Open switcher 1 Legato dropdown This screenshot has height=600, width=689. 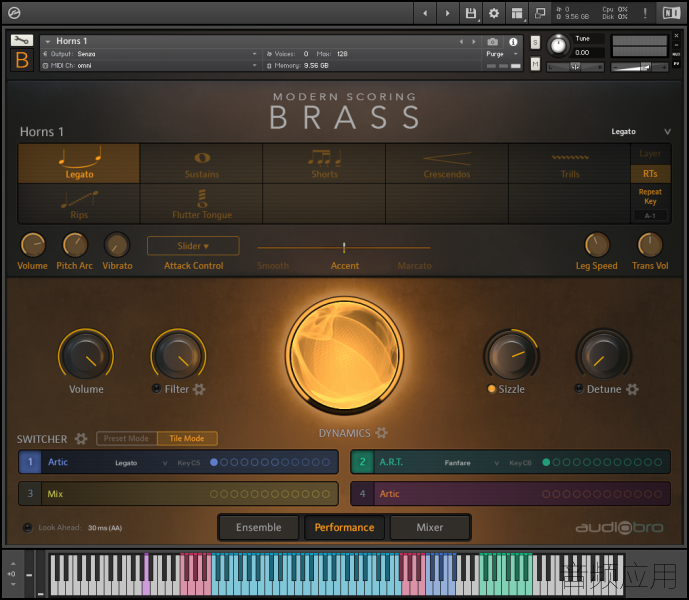coord(141,463)
